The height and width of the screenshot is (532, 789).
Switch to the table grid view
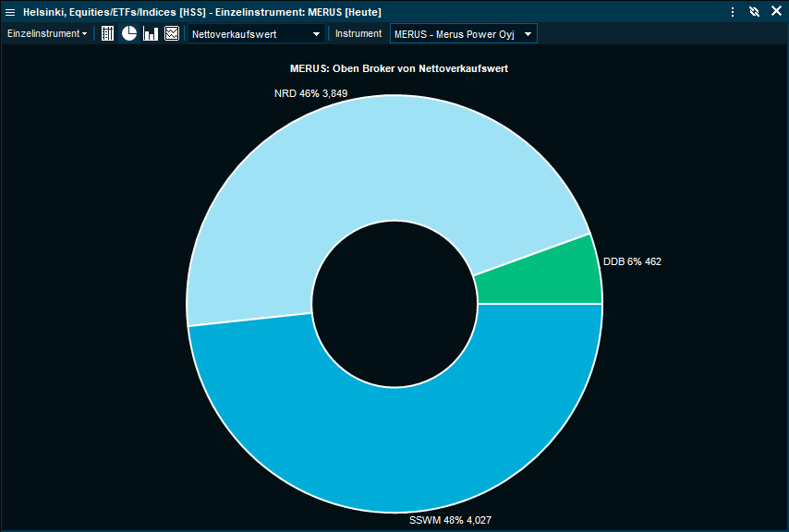[x=107, y=33]
